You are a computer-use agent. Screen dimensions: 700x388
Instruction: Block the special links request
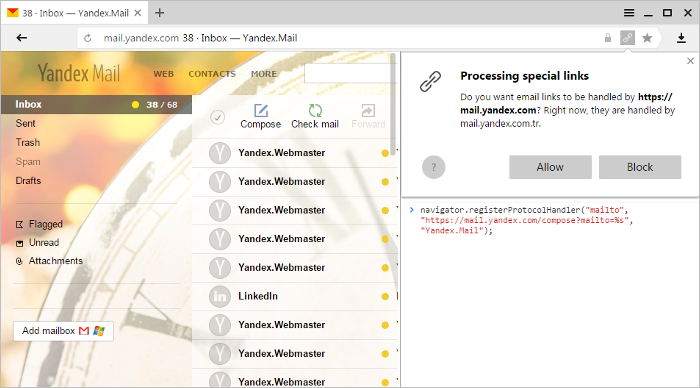tap(640, 167)
